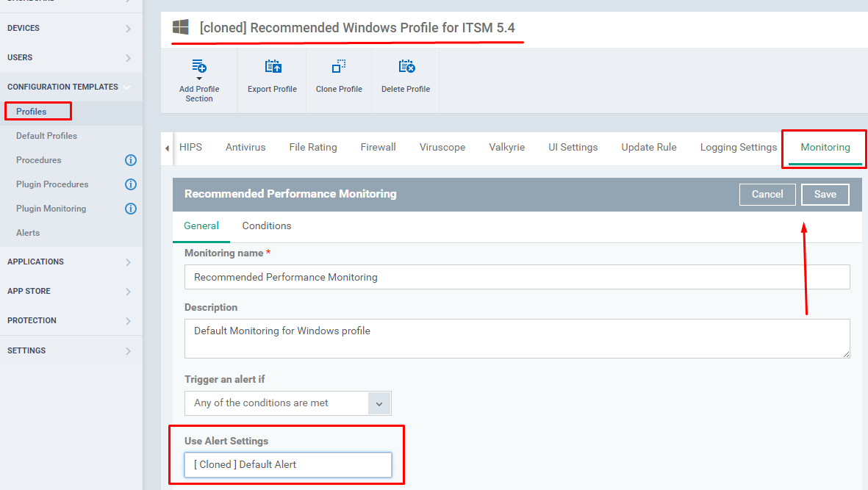The height and width of the screenshot is (490, 868).
Task: Collapse the Configuration Templates section
Action: coord(127,87)
